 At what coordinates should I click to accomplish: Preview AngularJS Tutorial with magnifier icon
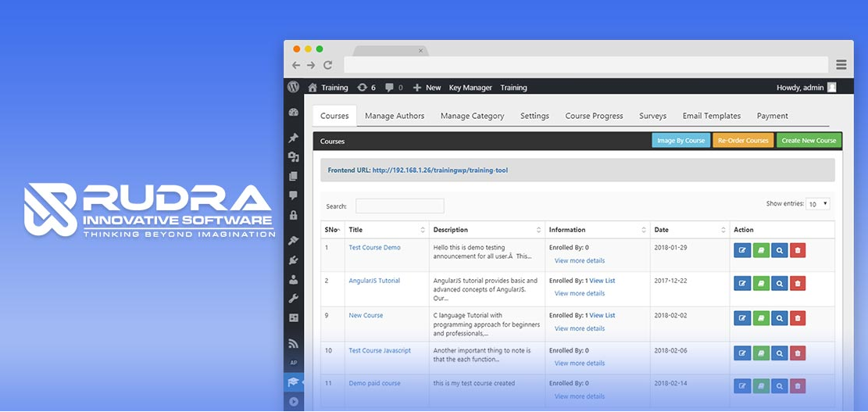[780, 284]
